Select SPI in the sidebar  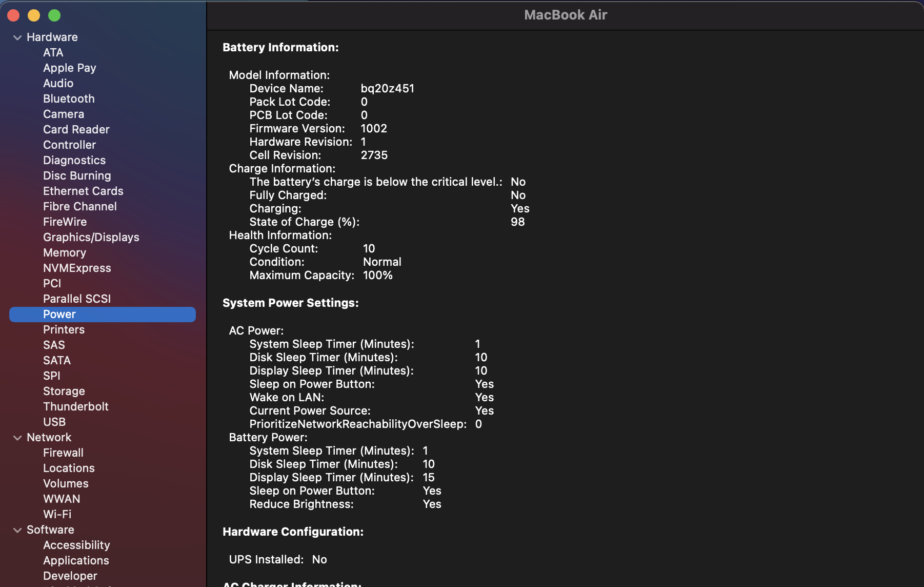pos(52,376)
